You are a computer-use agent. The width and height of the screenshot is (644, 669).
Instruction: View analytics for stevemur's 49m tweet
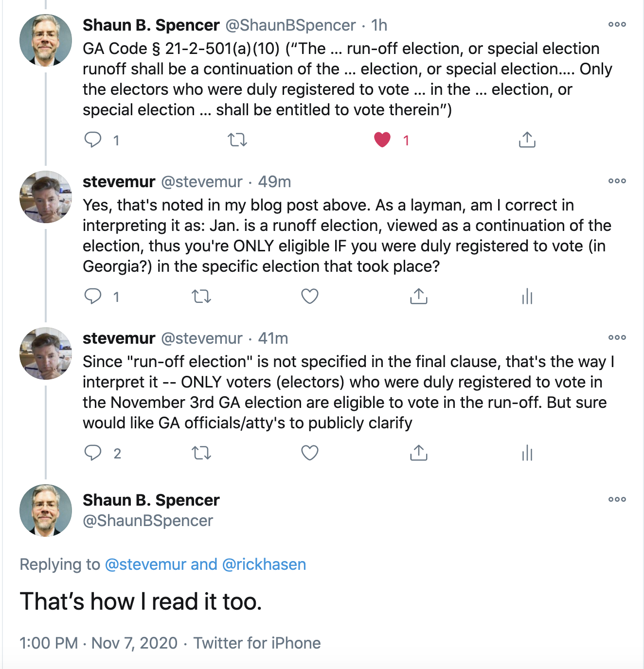click(x=527, y=296)
